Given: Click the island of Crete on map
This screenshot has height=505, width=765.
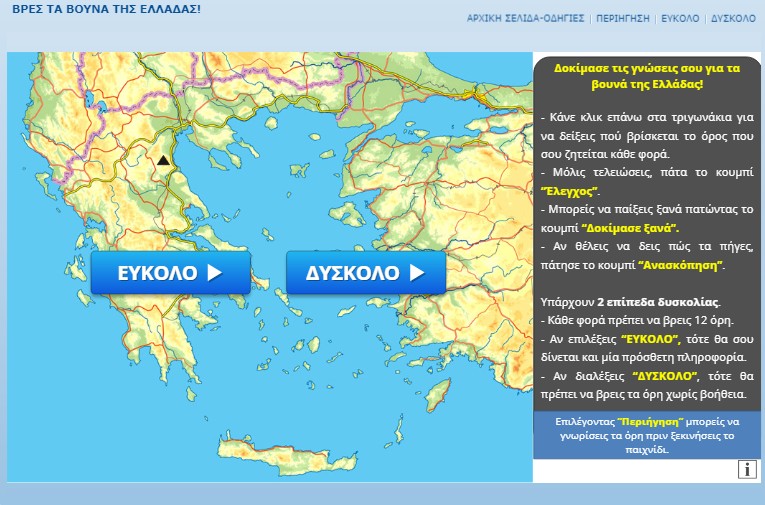Looking at the screenshot, I should coord(287,456).
